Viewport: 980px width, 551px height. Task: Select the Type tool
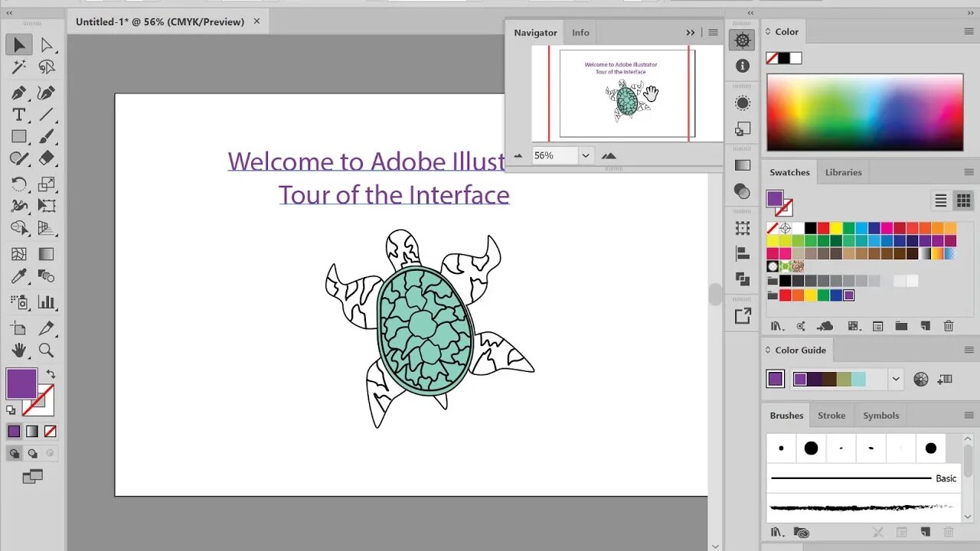click(19, 115)
